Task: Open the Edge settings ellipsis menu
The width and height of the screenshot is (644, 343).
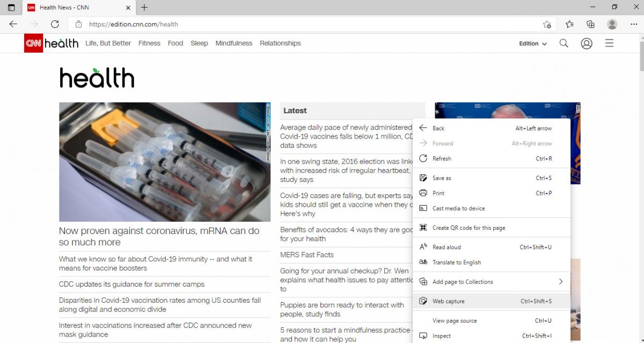Action: point(634,24)
